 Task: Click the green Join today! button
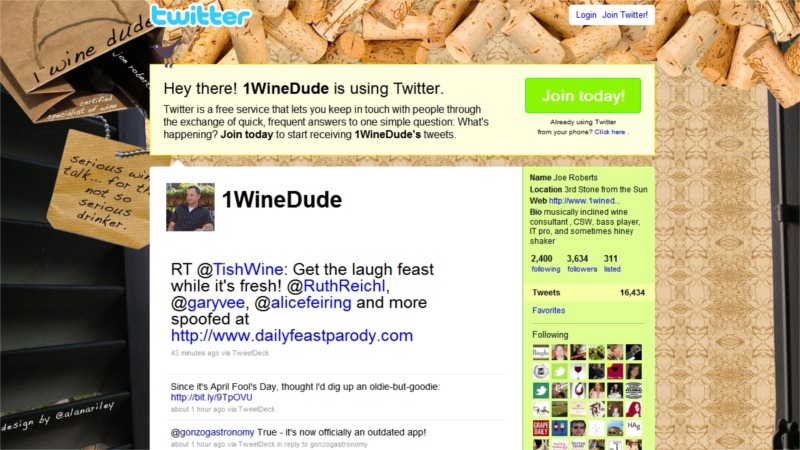coord(583,95)
